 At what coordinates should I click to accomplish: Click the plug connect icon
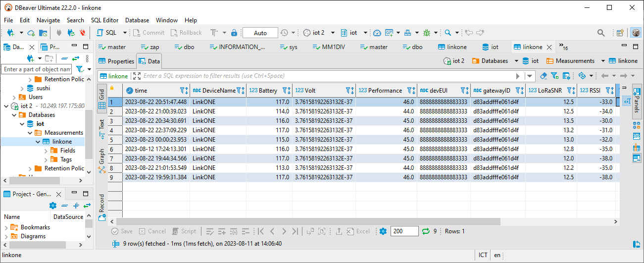pyautogui.click(x=59, y=33)
